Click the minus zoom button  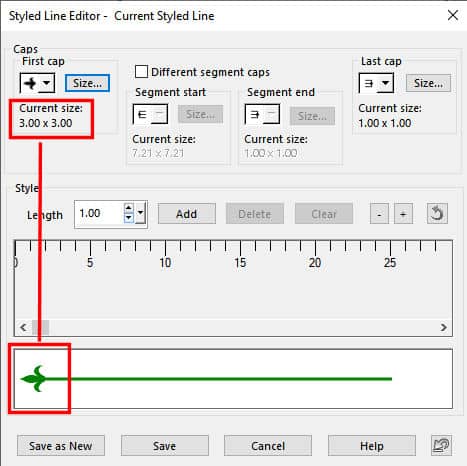(379, 214)
